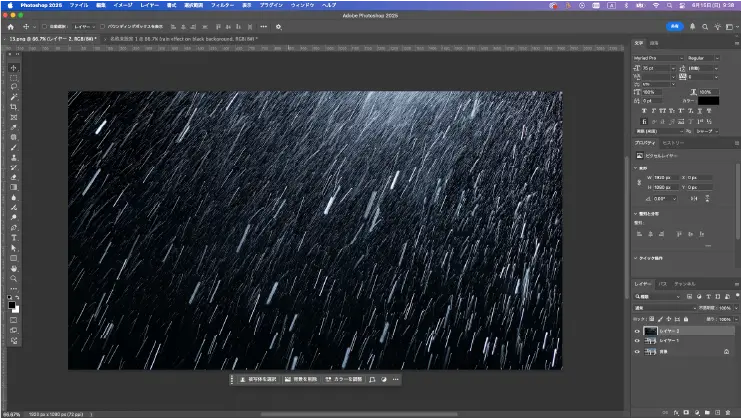The width and height of the screenshot is (741, 418).
Task: Toggle lock transparent pixels
Action: click(652, 319)
